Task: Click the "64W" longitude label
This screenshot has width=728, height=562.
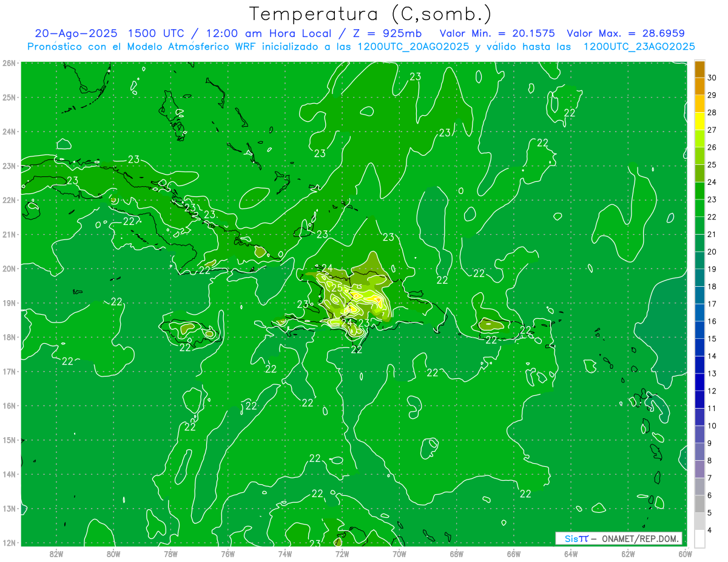Action: point(571,554)
